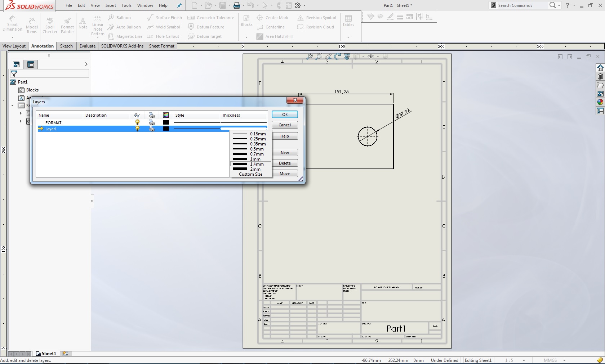Image resolution: width=605 pixels, height=364 pixels.
Task: Click the black color swatch of Layer1
Action: (166, 129)
